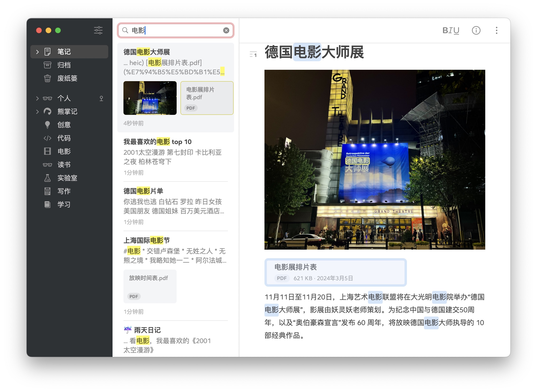The image size is (537, 392).
Task: Select the 归档 archive folder
Action: (64, 65)
